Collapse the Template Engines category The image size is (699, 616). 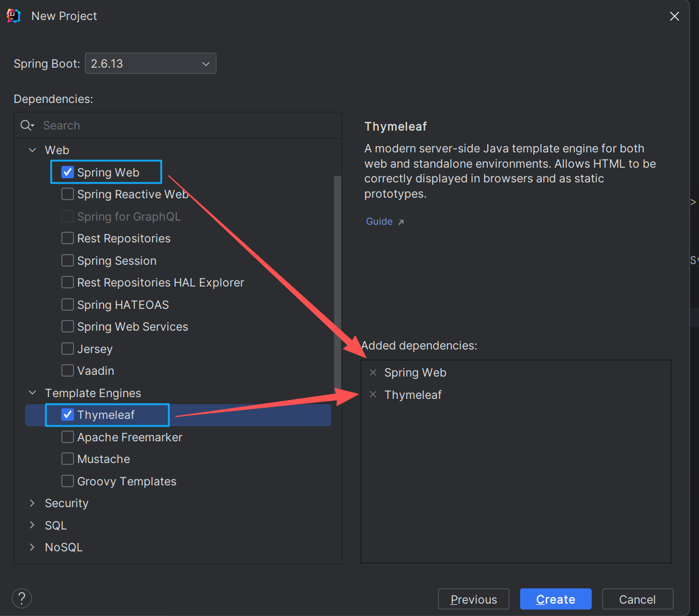[x=32, y=392]
